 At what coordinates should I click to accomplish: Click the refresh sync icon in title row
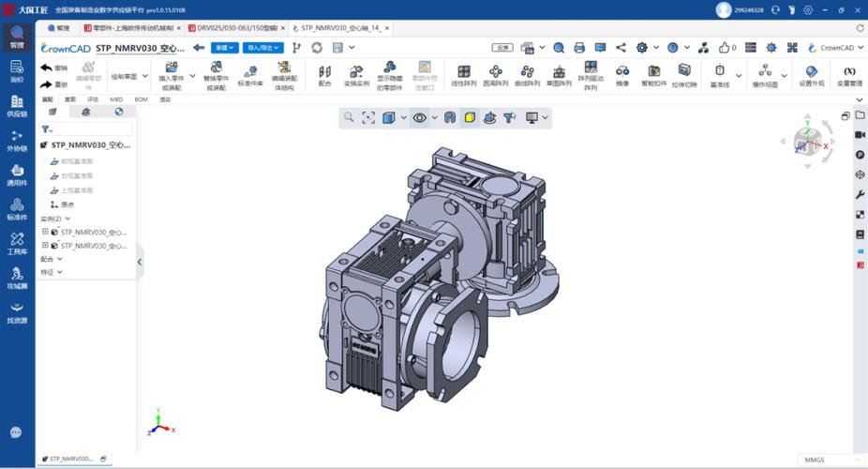(x=317, y=48)
